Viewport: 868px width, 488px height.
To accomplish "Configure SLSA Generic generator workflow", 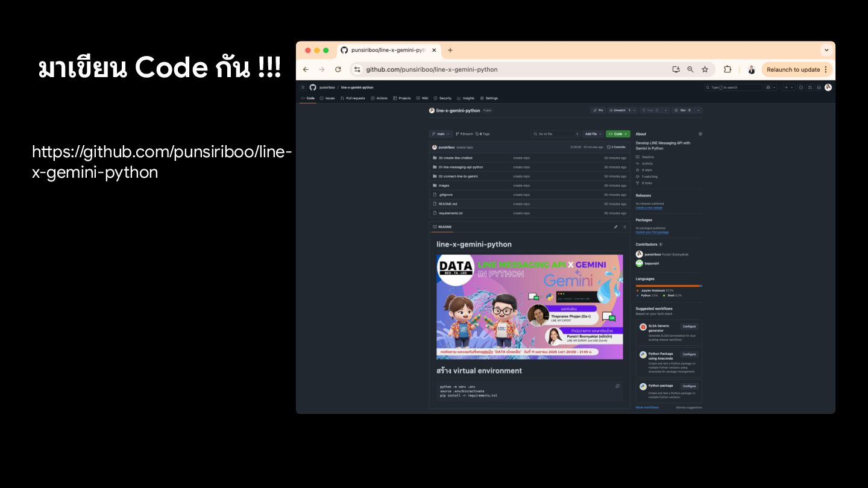I will click(x=689, y=327).
